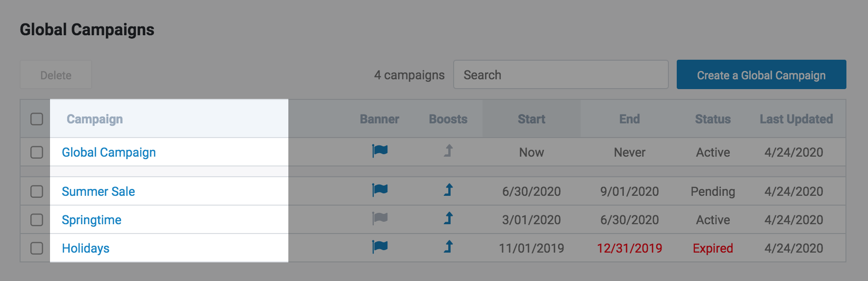This screenshot has width=868, height=281.
Task: Click the banner flag icon for Holidays
Action: pos(380,247)
